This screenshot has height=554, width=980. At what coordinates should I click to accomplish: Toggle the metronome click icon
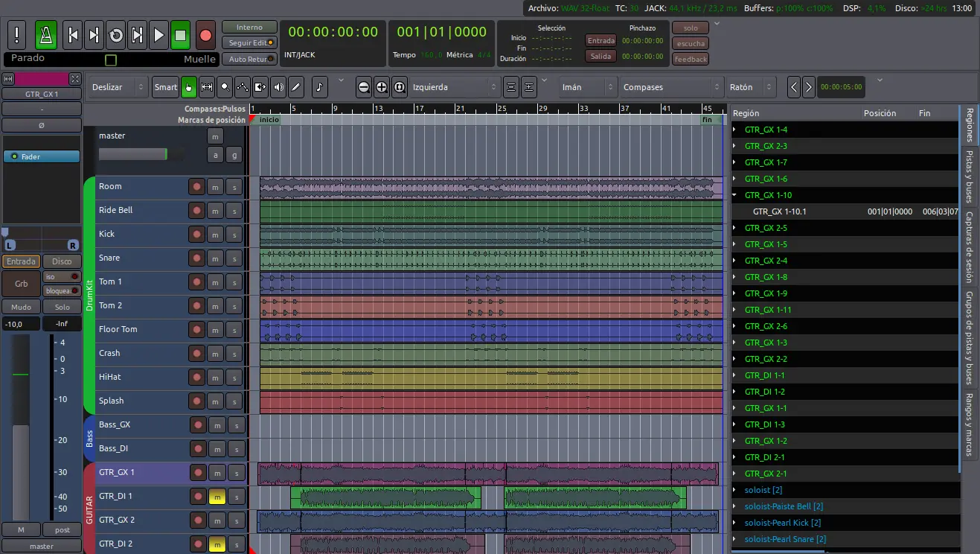click(x=46, y=35)
